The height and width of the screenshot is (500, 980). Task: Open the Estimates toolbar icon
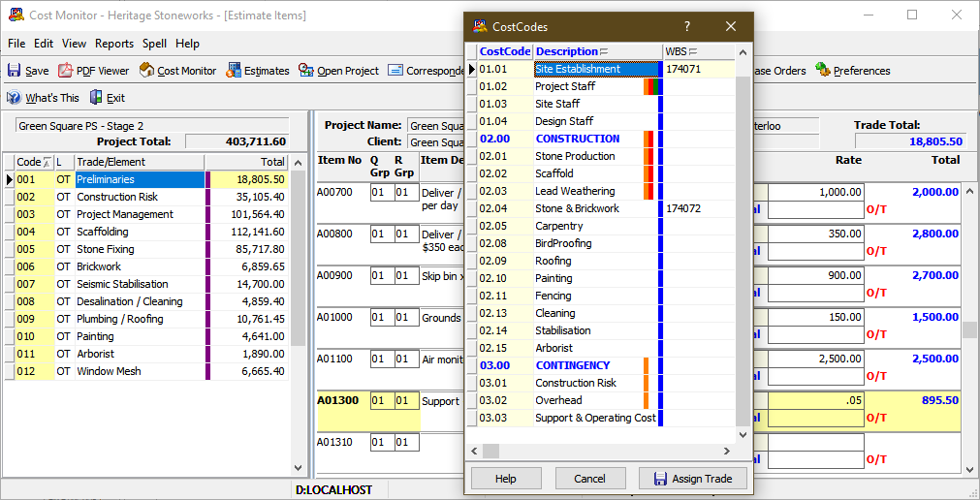point(234,71)
